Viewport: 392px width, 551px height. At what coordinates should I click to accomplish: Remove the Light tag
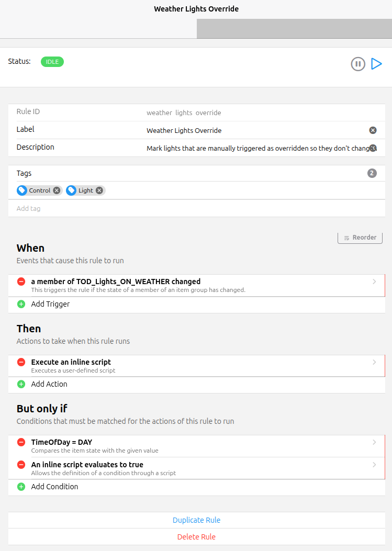click(99, 190)
